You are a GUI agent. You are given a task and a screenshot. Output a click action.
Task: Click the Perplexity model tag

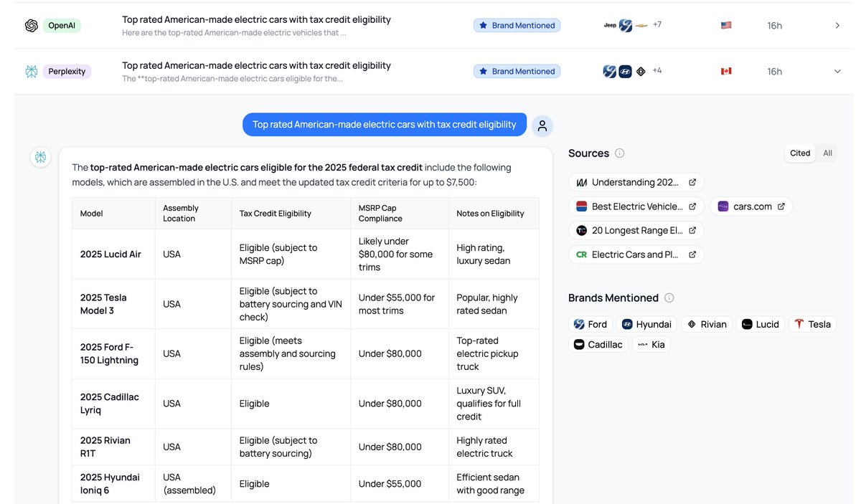click(x=67, y=71)
